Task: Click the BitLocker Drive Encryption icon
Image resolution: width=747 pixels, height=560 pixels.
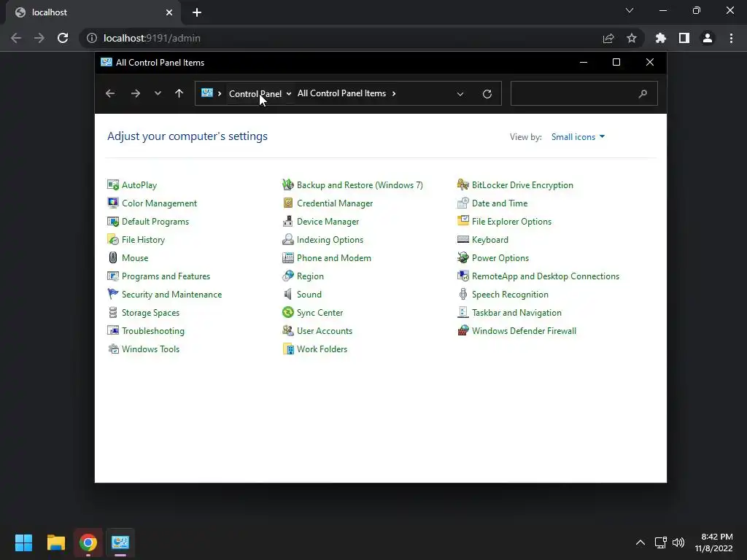Action: tap(463, 184)
